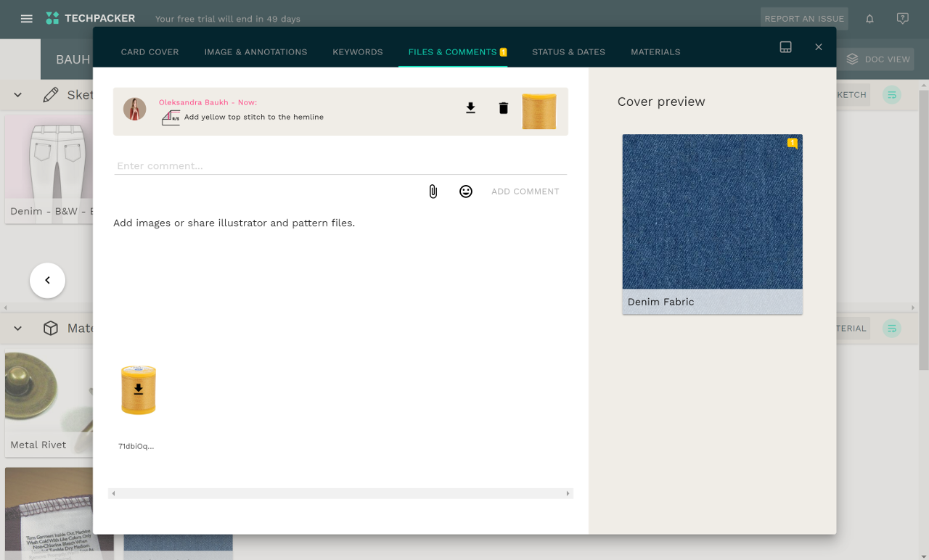Close the card dialog
Viewport: 929px width, 560px height.
coord(819,47)
